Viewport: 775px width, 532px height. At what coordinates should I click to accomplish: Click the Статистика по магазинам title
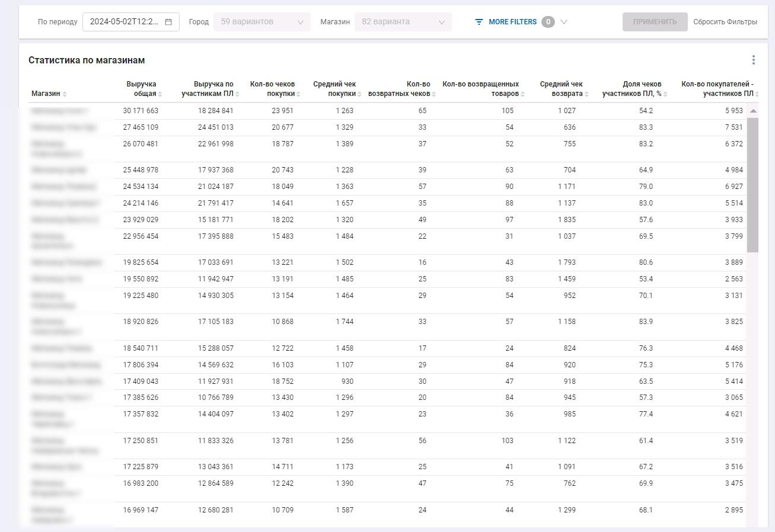(87, 60)
